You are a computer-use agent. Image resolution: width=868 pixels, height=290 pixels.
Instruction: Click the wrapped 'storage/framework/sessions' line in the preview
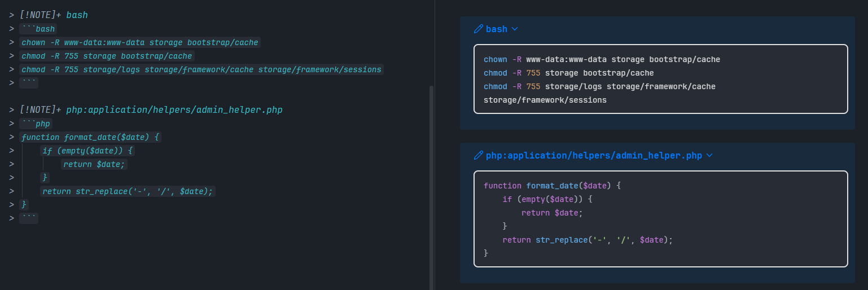click(x=545, y=100)
